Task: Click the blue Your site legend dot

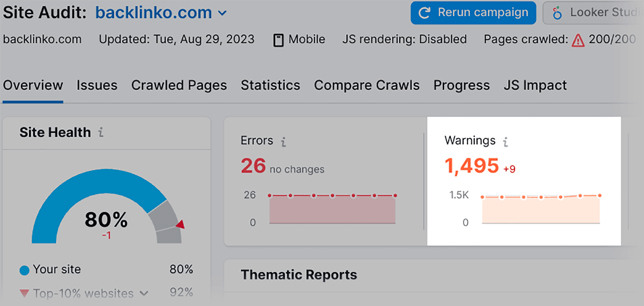Action: pos(25,270)
